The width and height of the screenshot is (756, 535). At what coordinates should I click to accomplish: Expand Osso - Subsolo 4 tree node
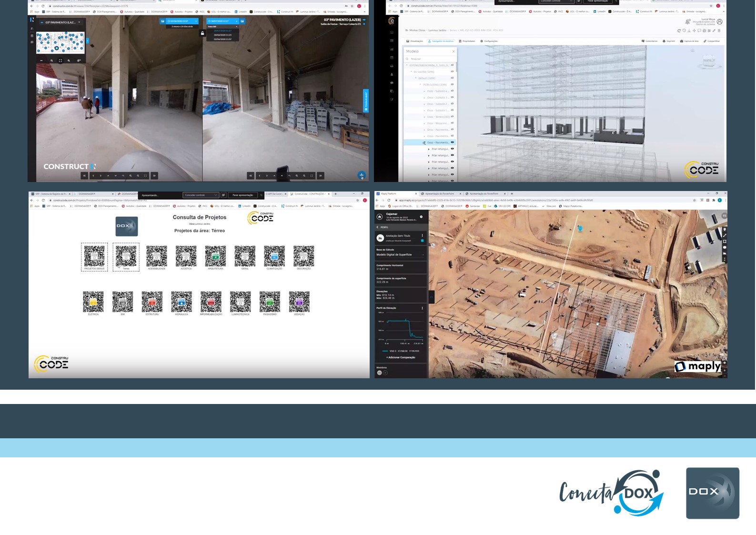424,91
